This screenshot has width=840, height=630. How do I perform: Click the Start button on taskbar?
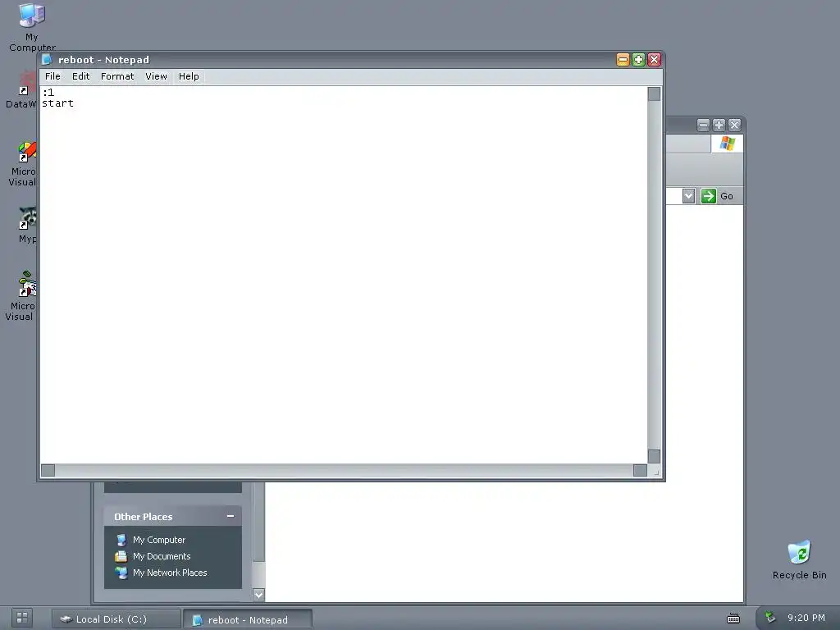22,618
